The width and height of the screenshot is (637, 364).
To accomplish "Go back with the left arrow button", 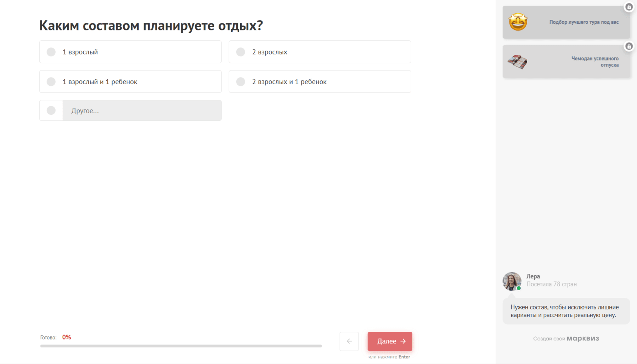I will (349, 341).
